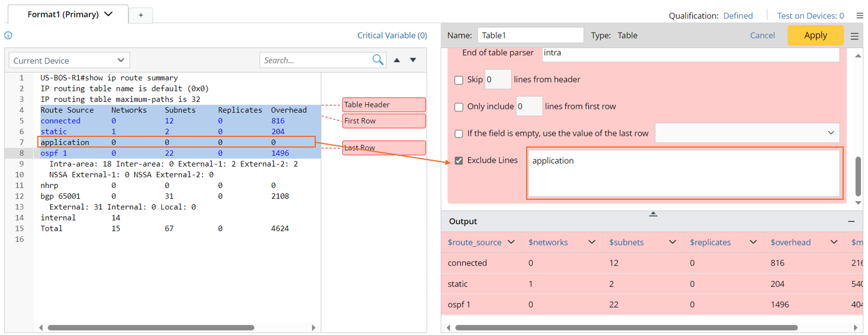Click the info icon above device selector
The height and width of the screenshot is (335, 868).
click(8, 36)
